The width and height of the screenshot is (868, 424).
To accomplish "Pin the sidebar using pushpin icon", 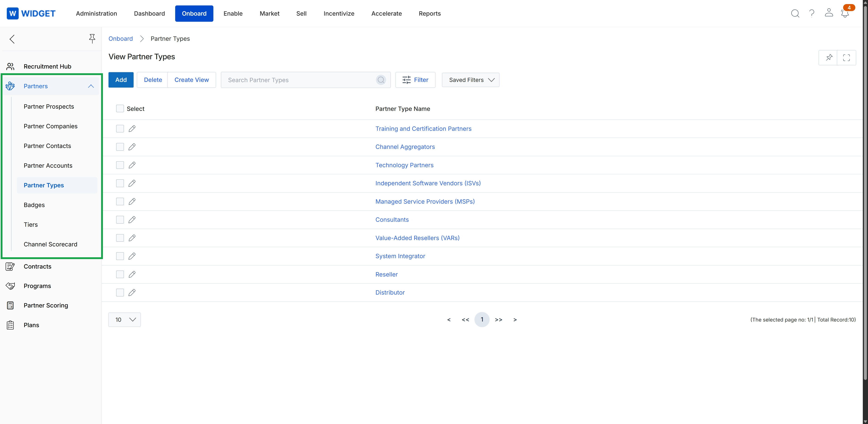I will point(92,38).
